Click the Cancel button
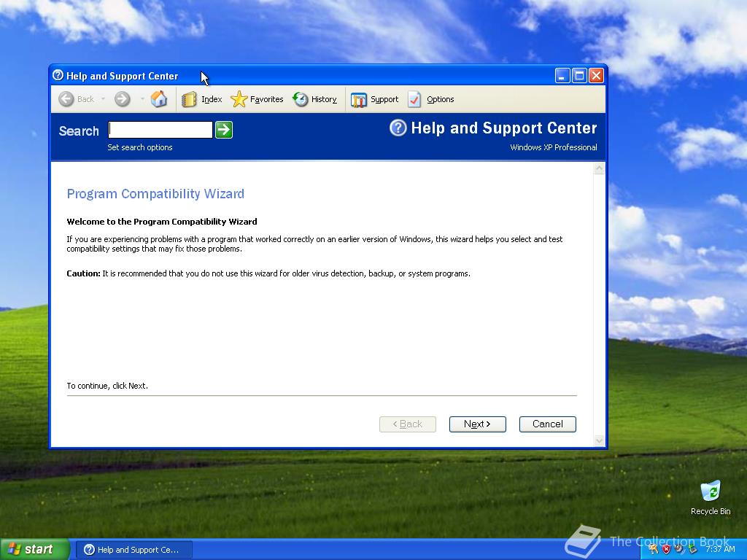747x560 pixels. [547, 424]
